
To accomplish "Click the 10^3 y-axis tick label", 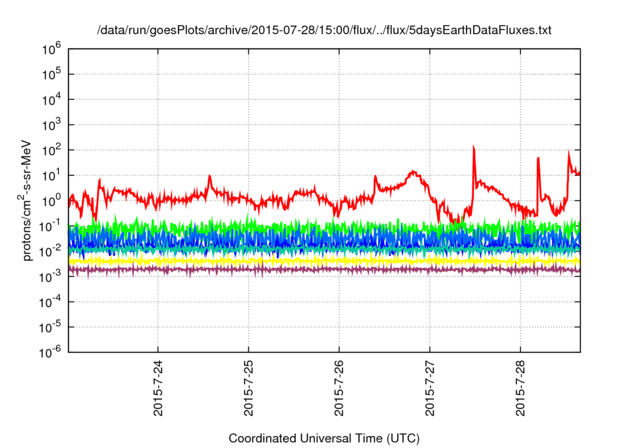I will click(x=51, y=126).
